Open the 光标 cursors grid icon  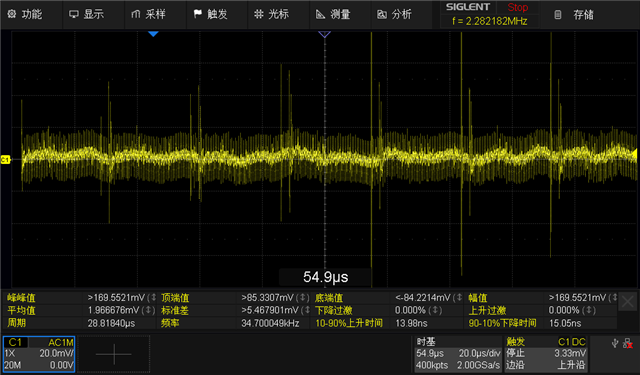tap(258, 14)
